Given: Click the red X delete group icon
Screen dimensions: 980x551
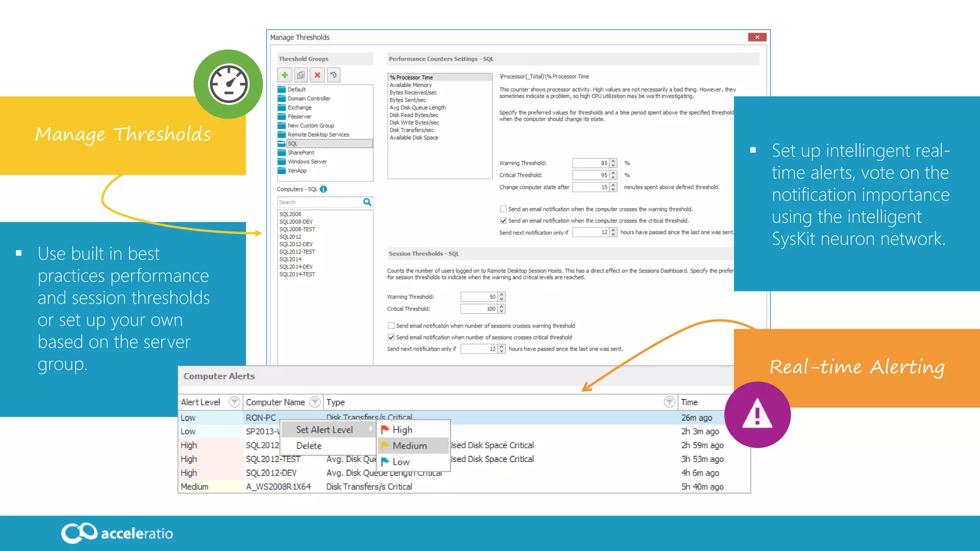Looking at the screenshot, I should [x=317, y=75].
